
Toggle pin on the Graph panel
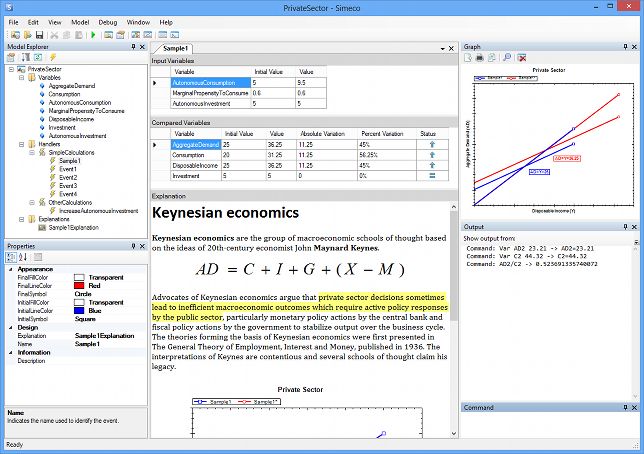(x=625, y=46)
